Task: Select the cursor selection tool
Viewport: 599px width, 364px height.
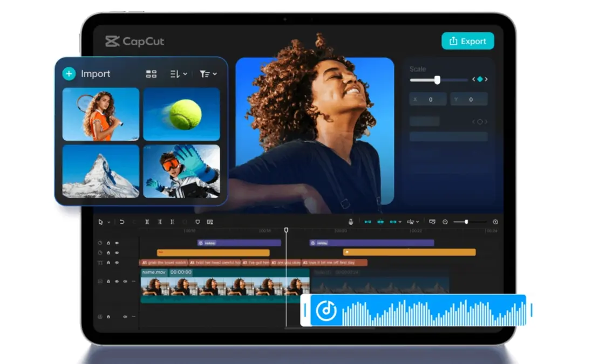Action: click(x=100, y=222)
